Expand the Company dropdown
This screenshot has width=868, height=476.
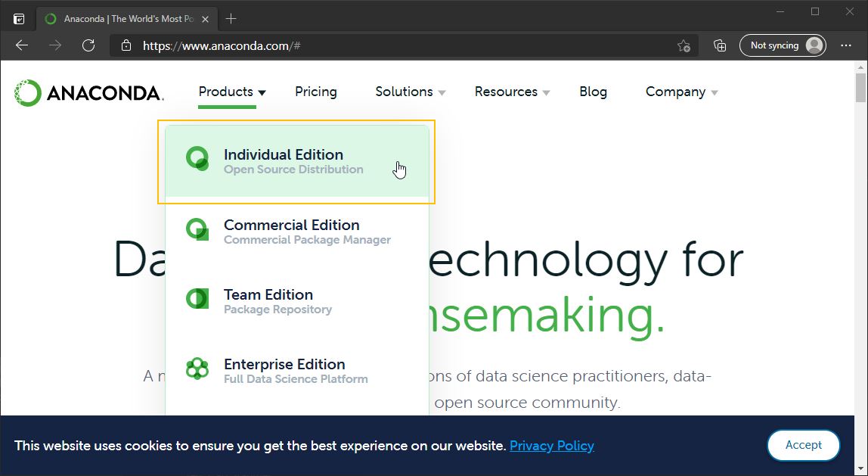click(x=680, y=92)
